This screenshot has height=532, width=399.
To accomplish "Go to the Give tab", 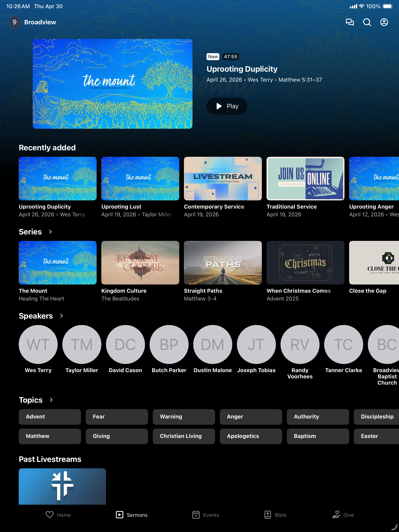I will click(x=343, y=515).
